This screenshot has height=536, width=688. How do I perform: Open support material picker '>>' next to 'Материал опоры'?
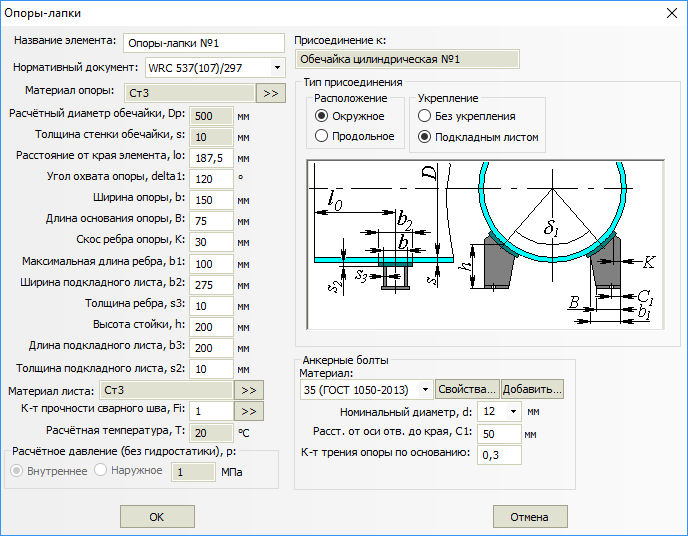pyautogui.click(x=271, y=93)
